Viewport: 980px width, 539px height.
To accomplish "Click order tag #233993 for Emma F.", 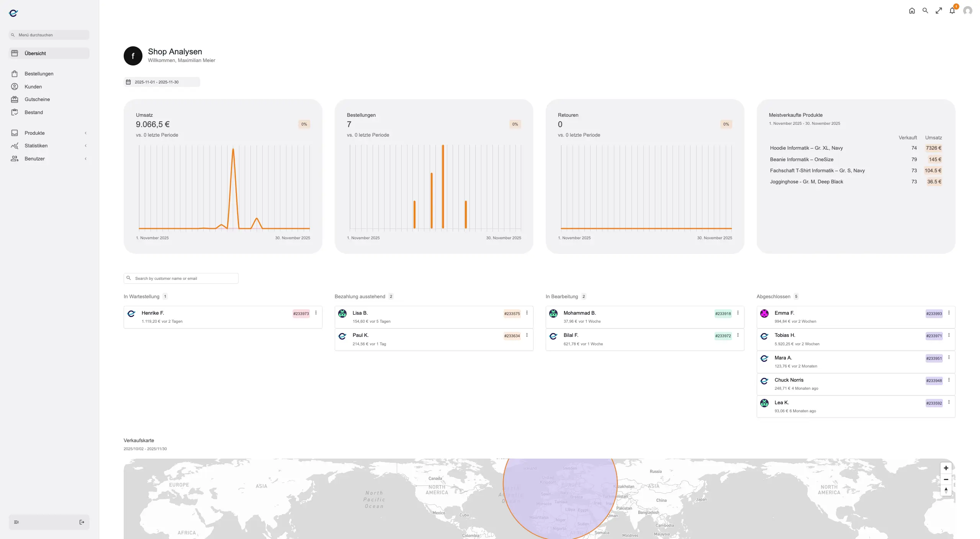I will [934, 314].
